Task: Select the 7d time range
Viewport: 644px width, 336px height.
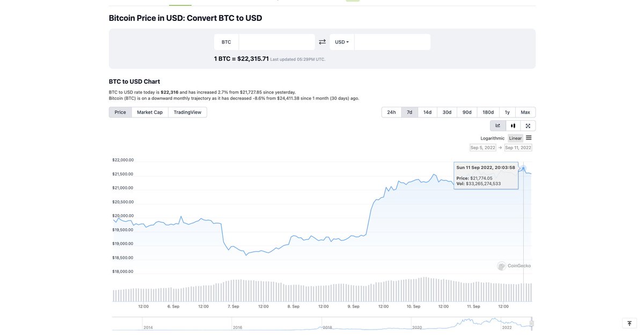Action: 409,112
